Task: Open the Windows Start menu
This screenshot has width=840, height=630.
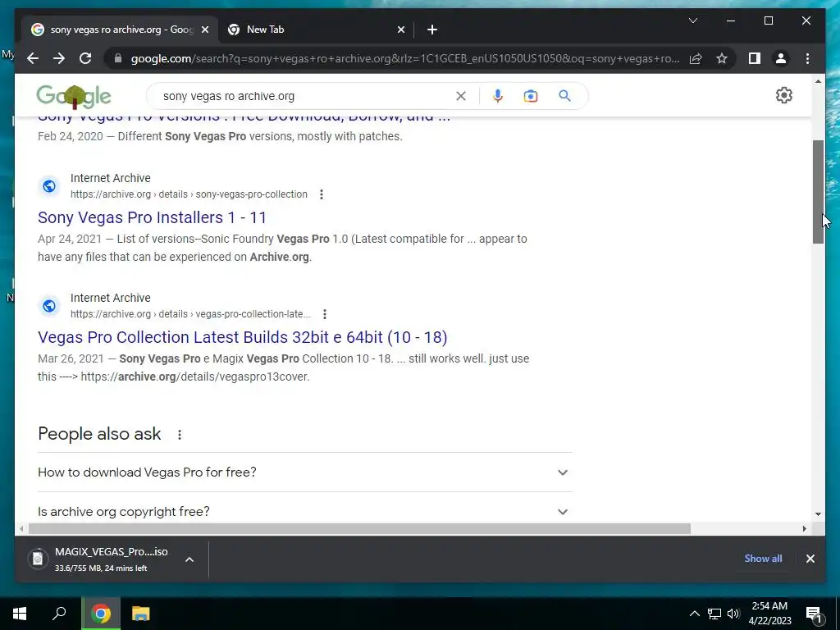Action: coord(20,614)
